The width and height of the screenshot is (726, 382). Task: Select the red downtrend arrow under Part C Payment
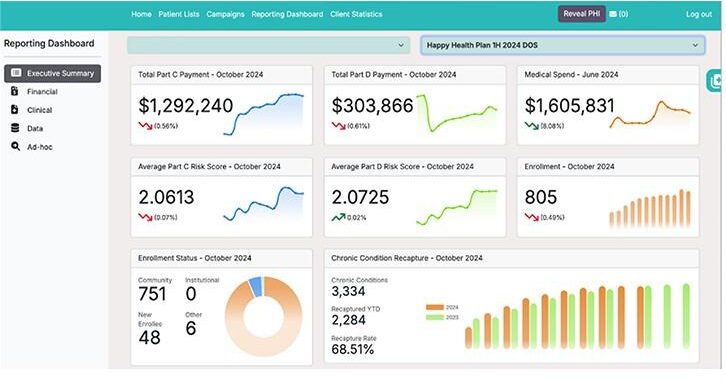(x=145, y=125)
